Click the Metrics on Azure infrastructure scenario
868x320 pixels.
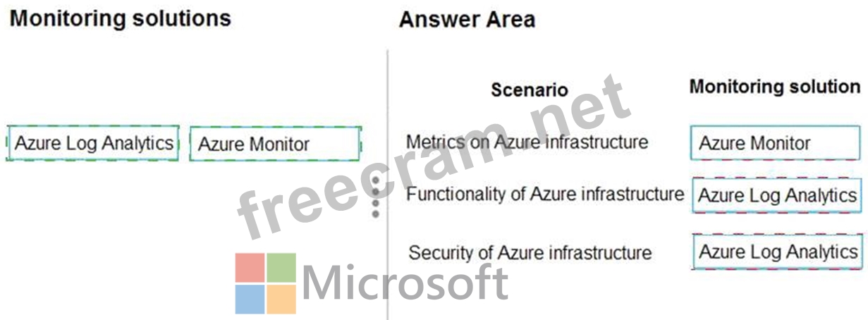click(x=527, y=142)
